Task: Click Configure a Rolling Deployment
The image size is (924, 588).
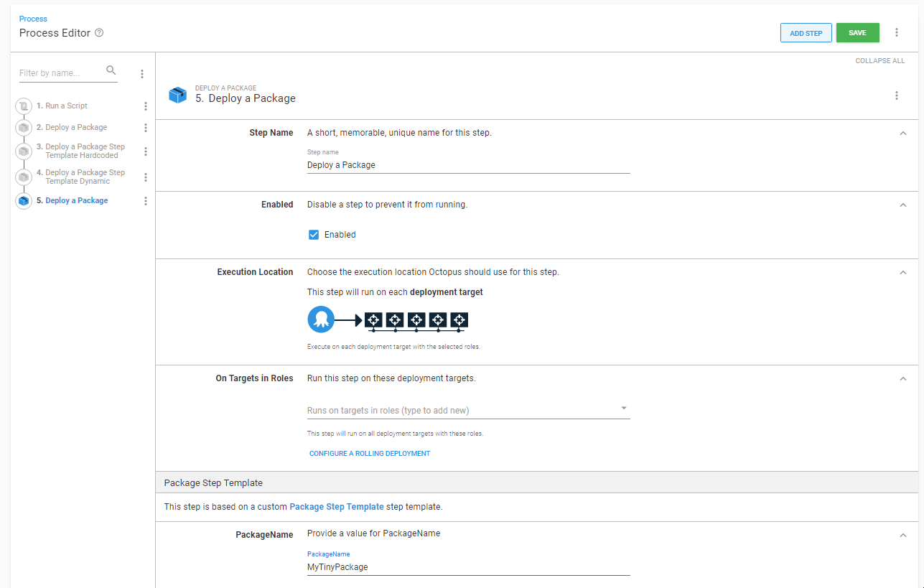Action: click(370, 454)
